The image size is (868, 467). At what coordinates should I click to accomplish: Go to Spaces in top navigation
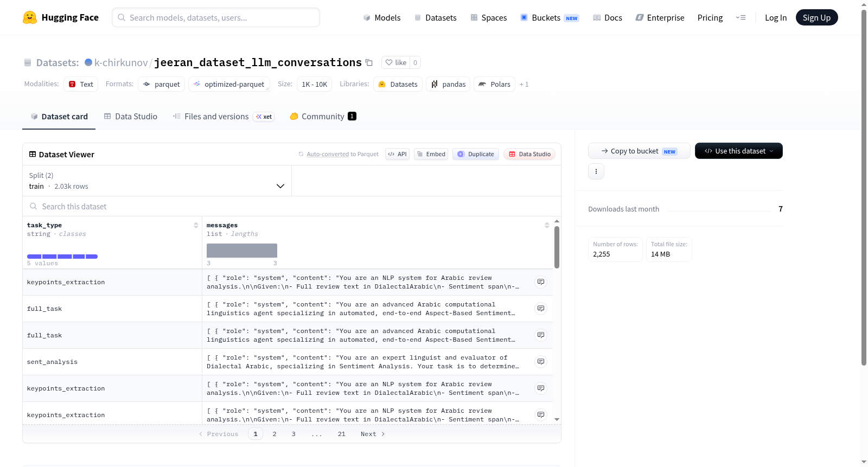(x=488, y=17)
